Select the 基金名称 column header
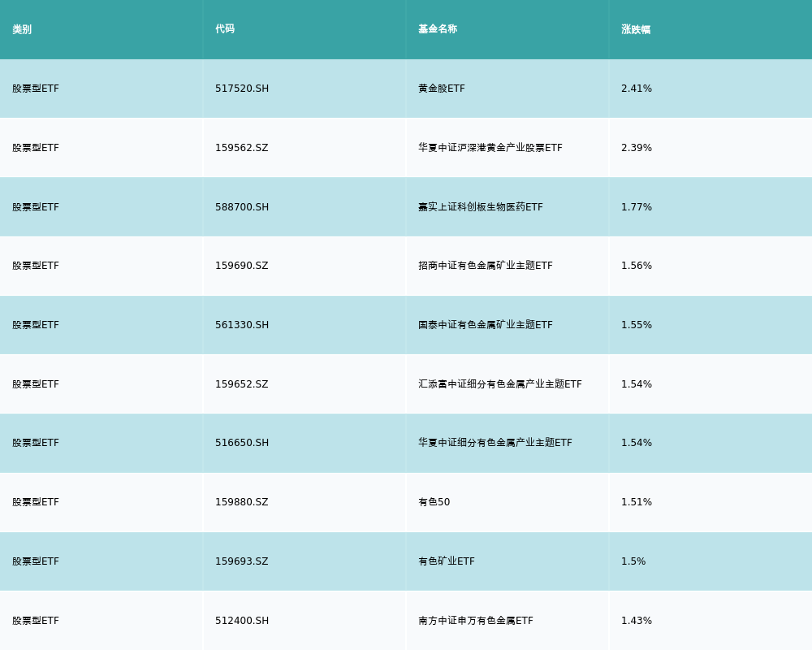812x650 pixels. [x=438, y=29]
